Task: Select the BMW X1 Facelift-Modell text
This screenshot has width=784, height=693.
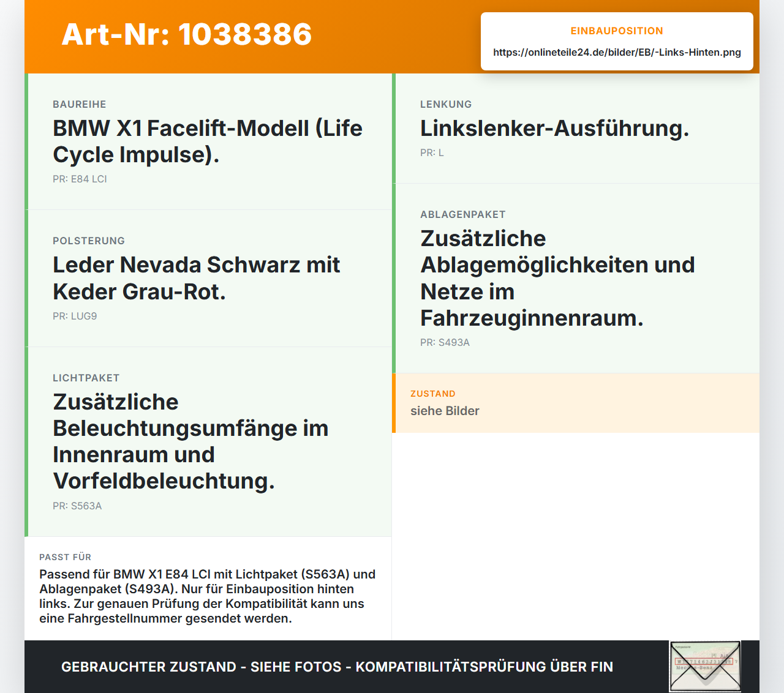Action: 208,141
